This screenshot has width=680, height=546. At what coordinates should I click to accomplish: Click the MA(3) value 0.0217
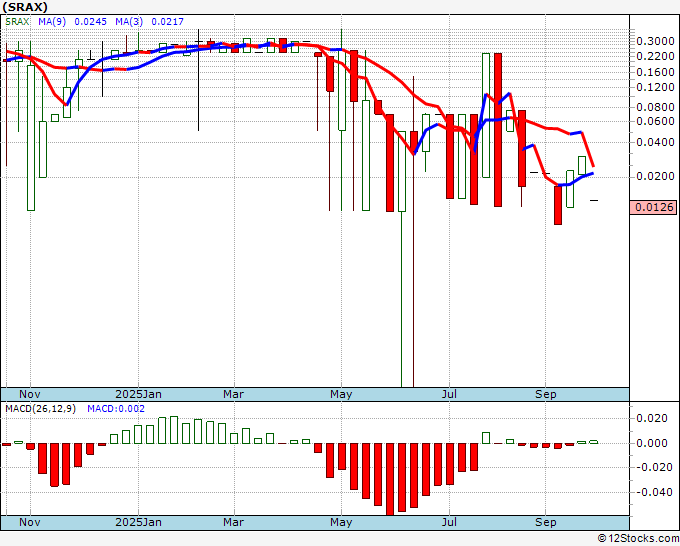click(x=167, y=21)
